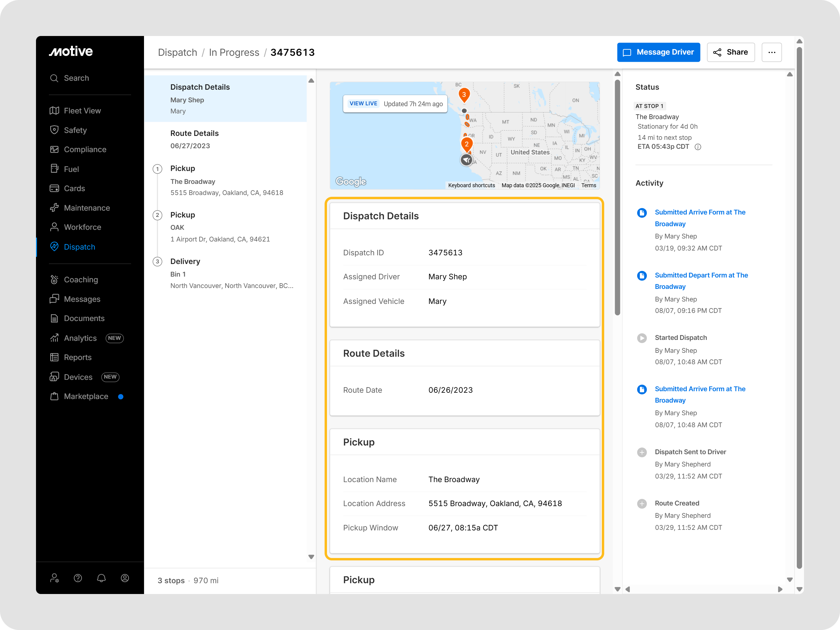Open Coaching in the sidebar menu
840x630 pixels.
point(81,280)
